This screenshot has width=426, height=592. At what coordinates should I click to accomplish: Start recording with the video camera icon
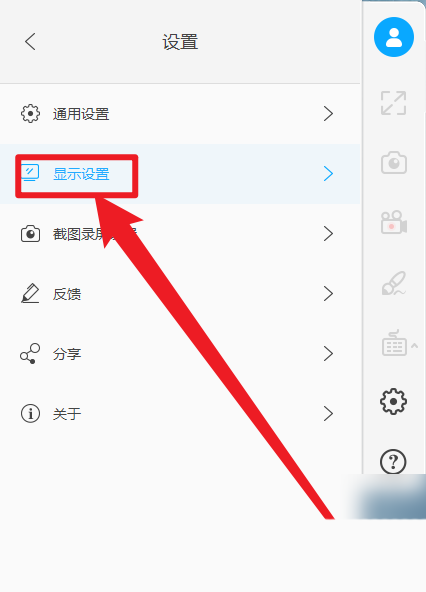[394, 222]
